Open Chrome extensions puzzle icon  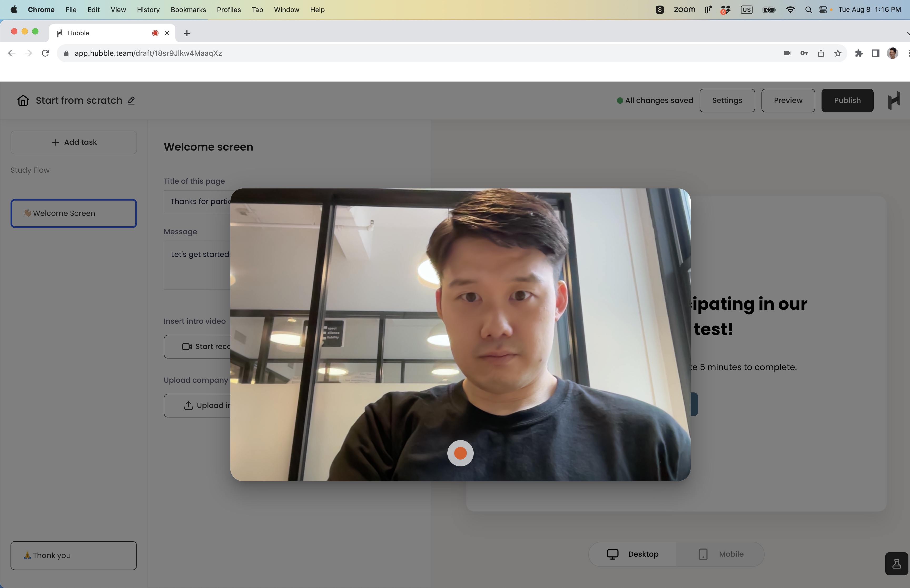pyautogui.click(x=859, y=53)
